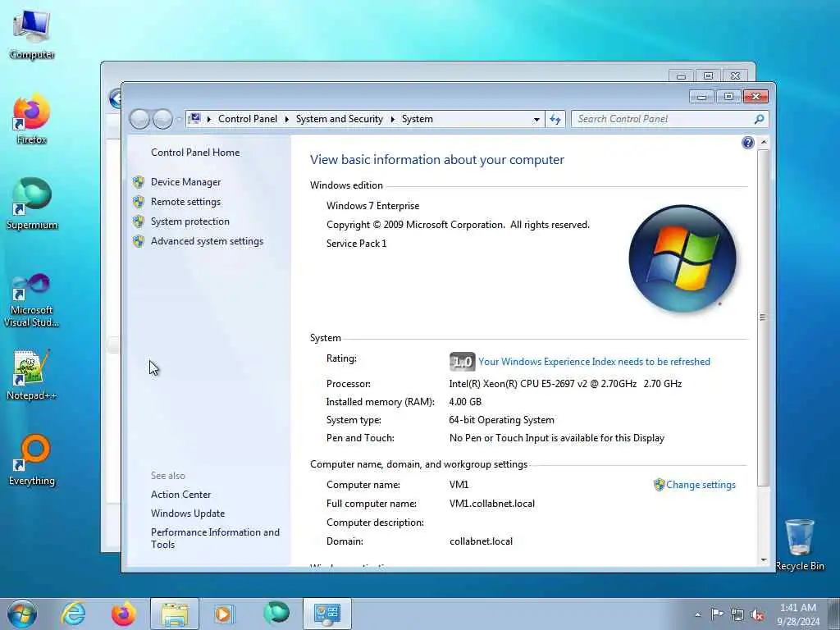Click the Device Manager shield icon
This screenshot has width=840, height=630.
[x=139, y=182]
